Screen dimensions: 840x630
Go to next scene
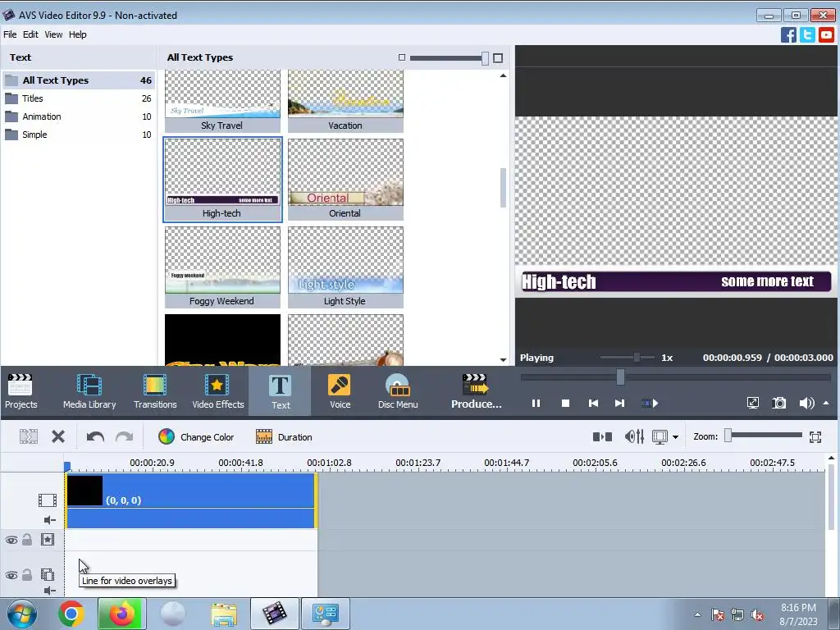(650, 404)
